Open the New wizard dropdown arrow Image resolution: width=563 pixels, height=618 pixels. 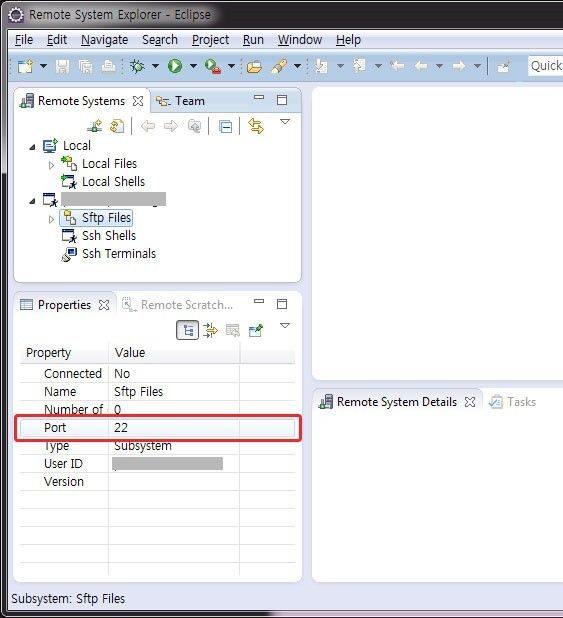pyautogui.click(x=44, y=66)
